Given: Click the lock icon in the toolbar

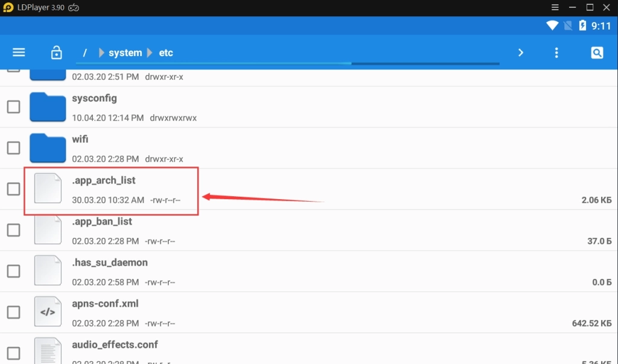Looking at the screenshot, I should coord(56,52).
